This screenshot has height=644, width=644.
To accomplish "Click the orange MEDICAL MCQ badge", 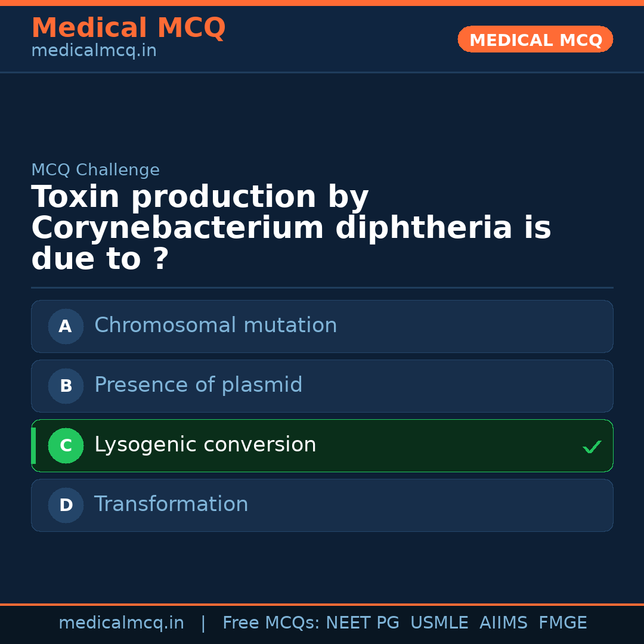I will 535,39.
